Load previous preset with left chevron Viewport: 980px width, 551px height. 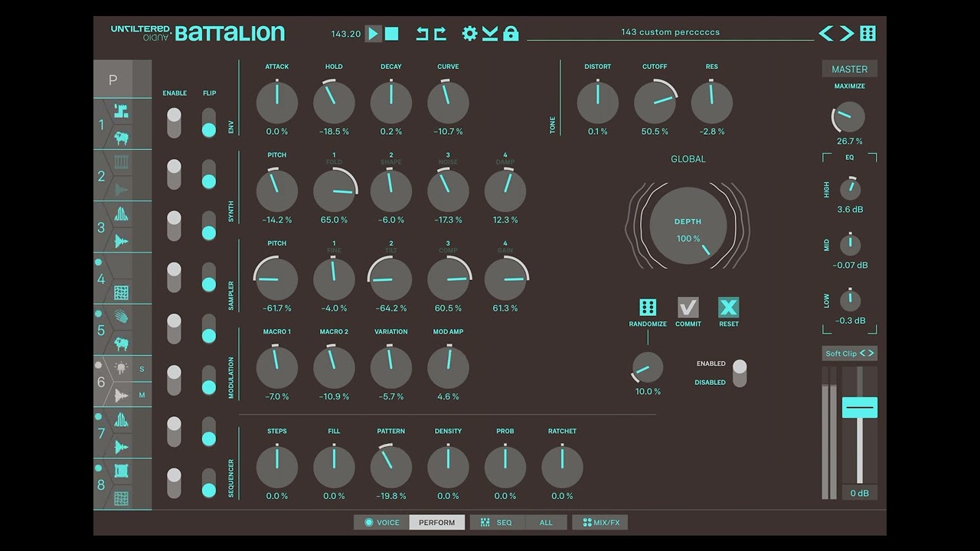pos(826,33)
